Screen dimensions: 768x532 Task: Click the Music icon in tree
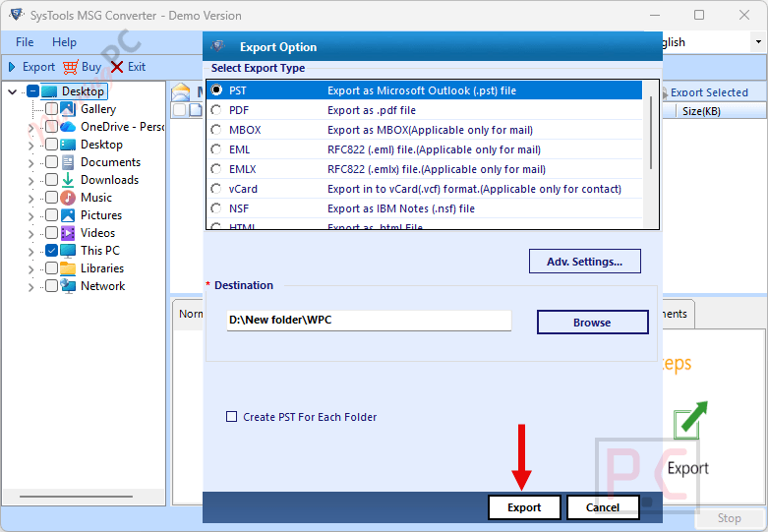(68, 198)
